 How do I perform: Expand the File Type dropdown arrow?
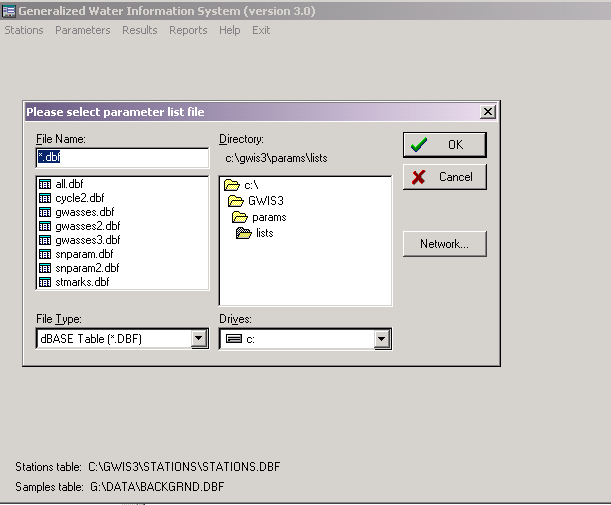click(199, 338)
